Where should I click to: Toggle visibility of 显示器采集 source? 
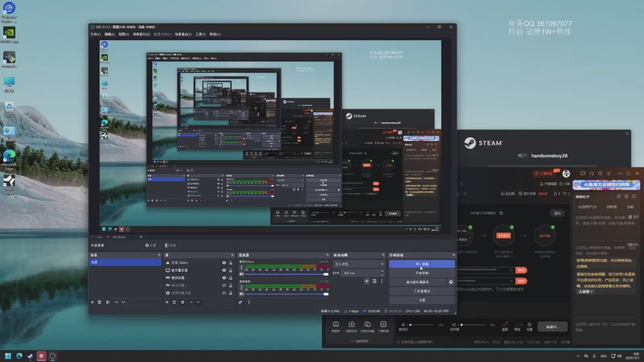pyautogui.click(x=224, y=270)
